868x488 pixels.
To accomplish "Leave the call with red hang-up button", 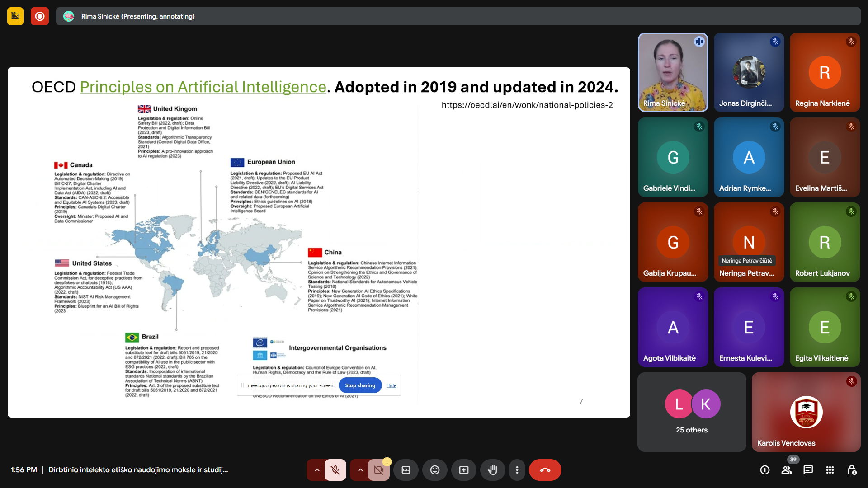I will coord(545,470).
